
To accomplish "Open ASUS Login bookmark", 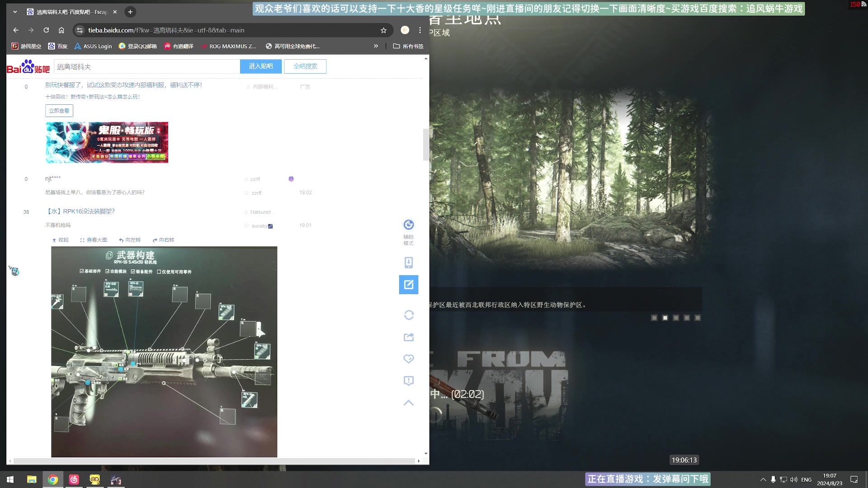I will 93,46.
